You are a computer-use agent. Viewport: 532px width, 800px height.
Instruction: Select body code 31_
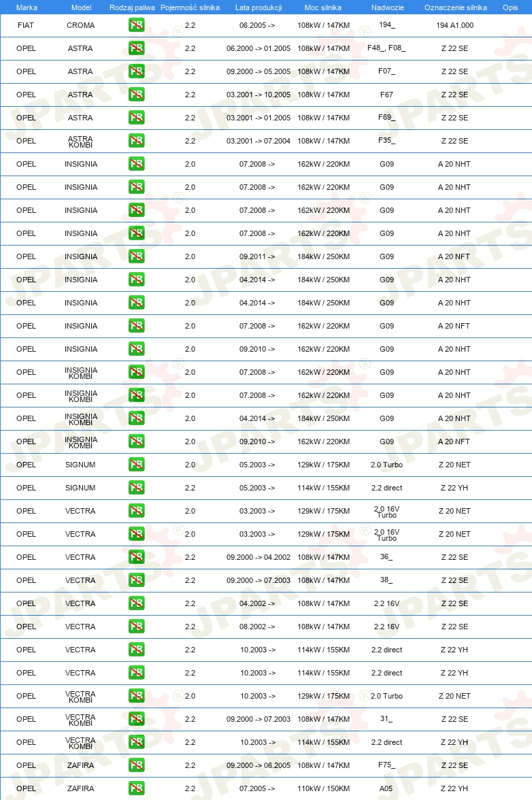386,719
